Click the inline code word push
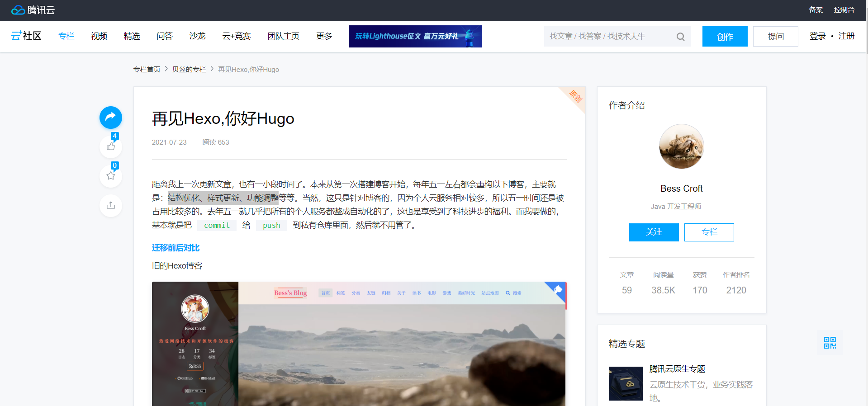The image size is (868, 406). point(271,225)
